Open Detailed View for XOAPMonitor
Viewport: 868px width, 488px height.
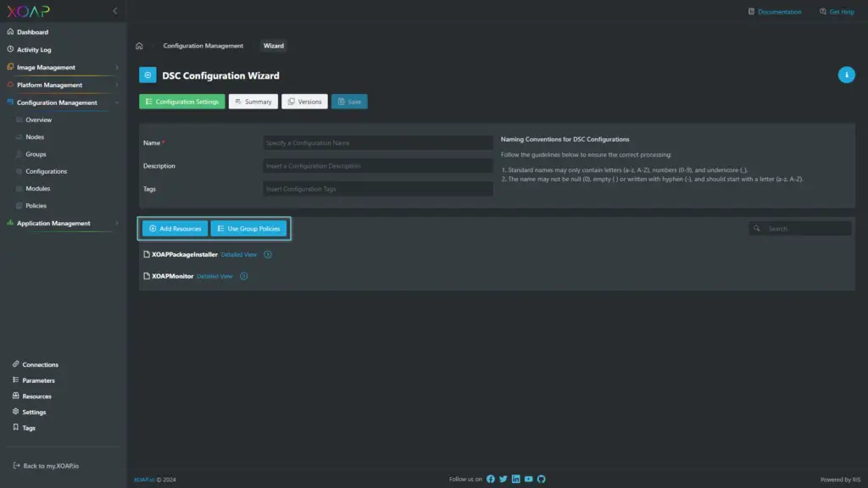pyautogui.click(x=214, y=276)
